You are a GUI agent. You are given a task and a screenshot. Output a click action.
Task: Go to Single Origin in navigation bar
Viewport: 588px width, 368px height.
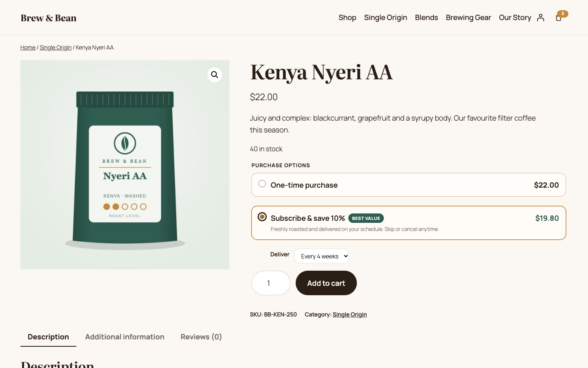click(385, 18)
